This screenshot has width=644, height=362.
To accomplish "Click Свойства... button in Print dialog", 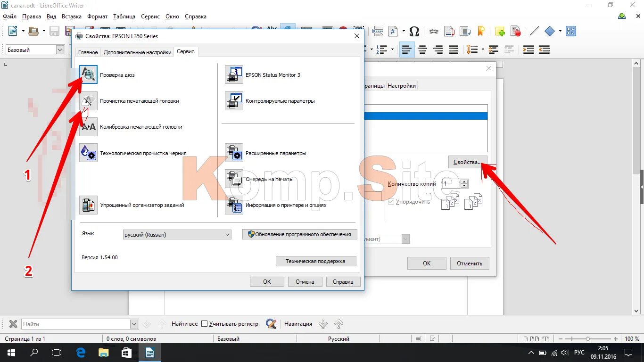I will click(x=467, y=162).
